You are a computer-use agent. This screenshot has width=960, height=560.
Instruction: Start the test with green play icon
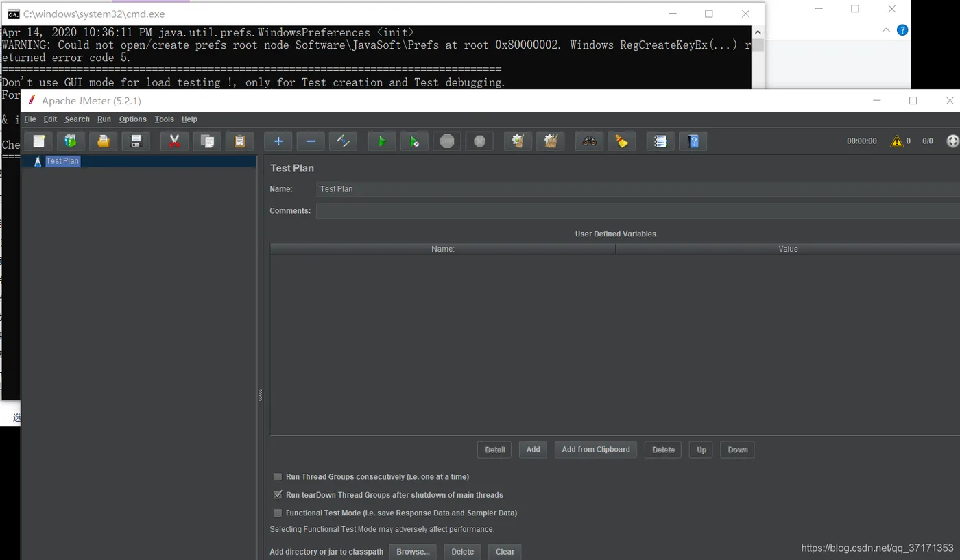point(382,141)
